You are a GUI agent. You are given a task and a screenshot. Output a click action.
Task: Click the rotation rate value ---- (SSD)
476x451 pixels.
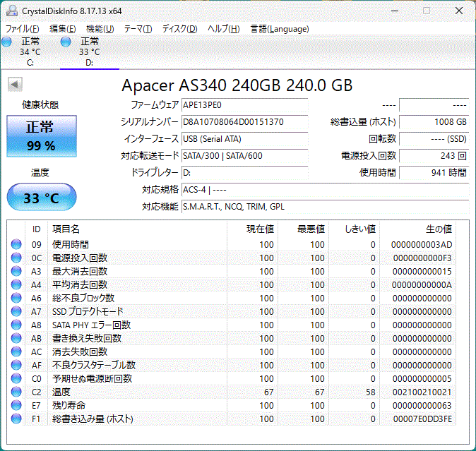(x=434, y=139)
